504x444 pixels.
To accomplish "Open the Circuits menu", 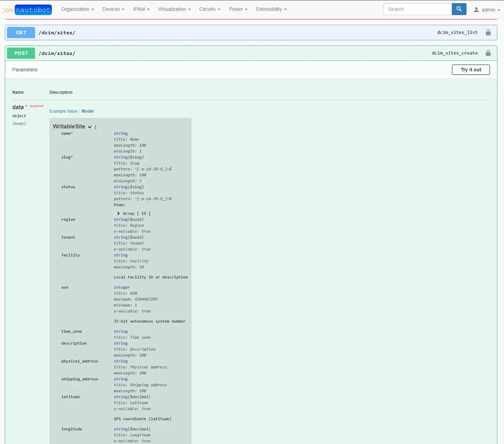I will pyautogui.click(x=209, y=9).
